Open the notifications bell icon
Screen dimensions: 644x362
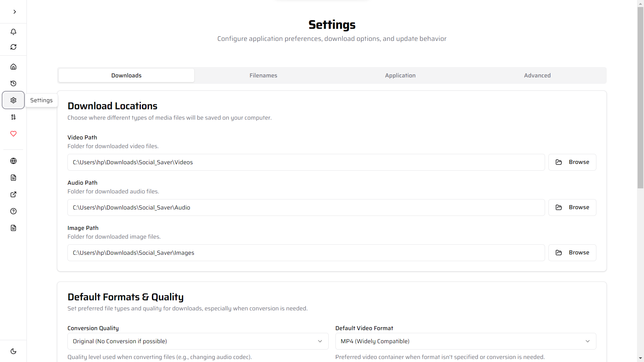point(13,32)
